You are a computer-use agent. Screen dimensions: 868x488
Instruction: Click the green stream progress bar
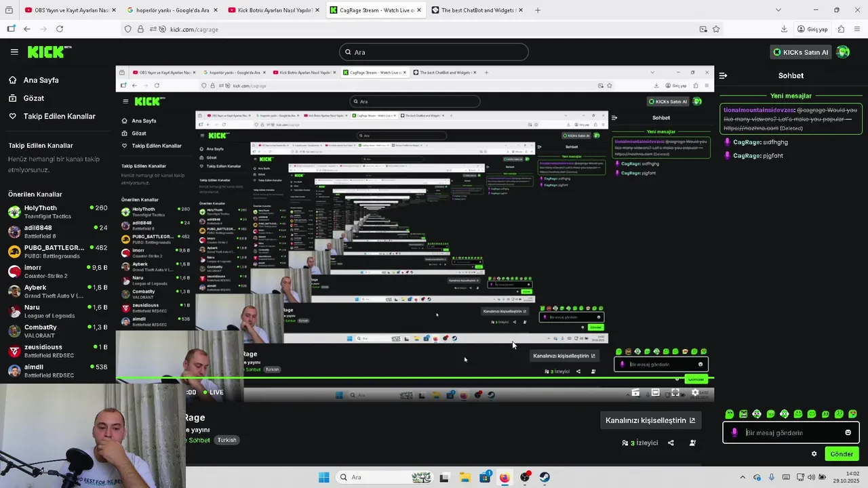tap(415, 378)
